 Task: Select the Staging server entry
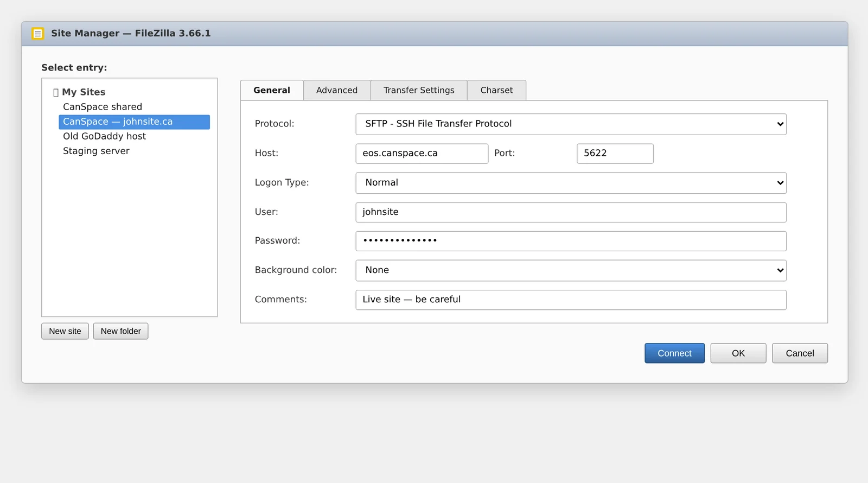pos(96,151)
